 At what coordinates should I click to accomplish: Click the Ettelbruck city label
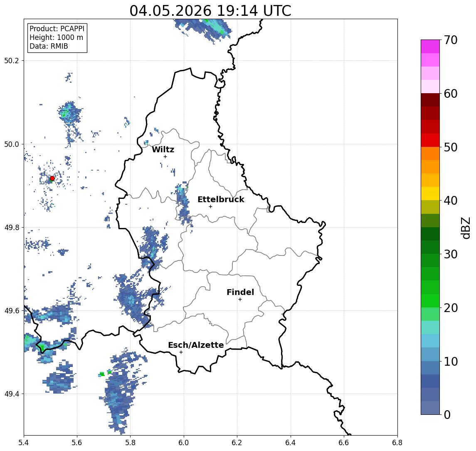tap(221, 199)
